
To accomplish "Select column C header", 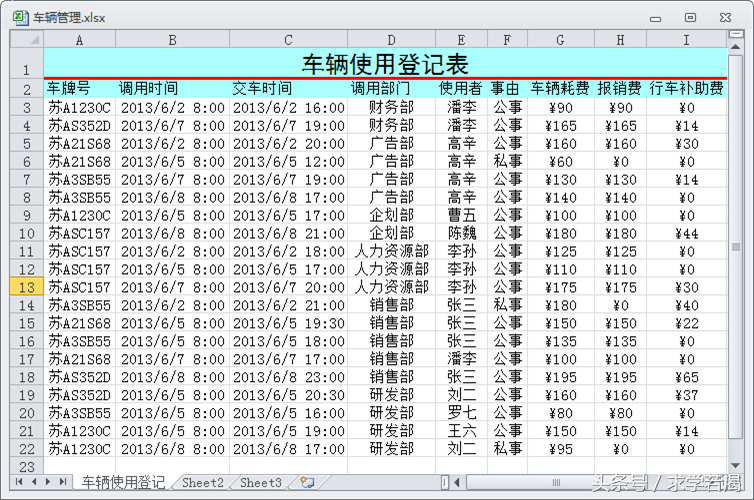I will point(289,40).
